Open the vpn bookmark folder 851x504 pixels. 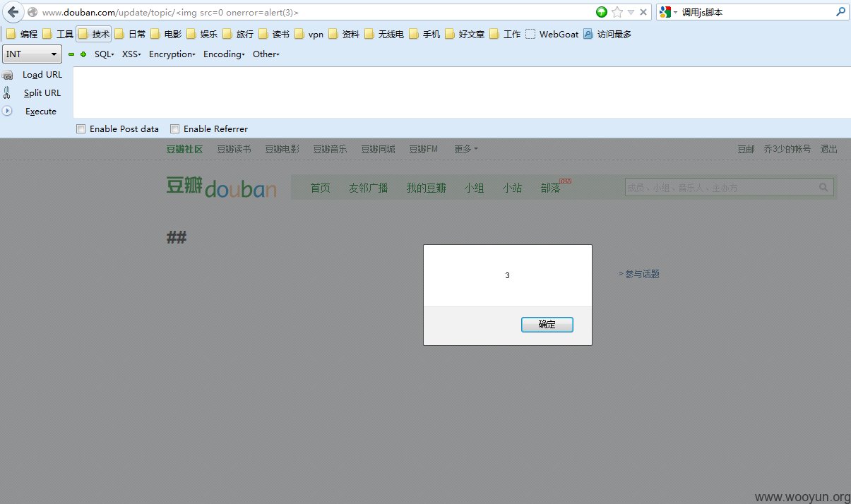[x=309, y=34]
